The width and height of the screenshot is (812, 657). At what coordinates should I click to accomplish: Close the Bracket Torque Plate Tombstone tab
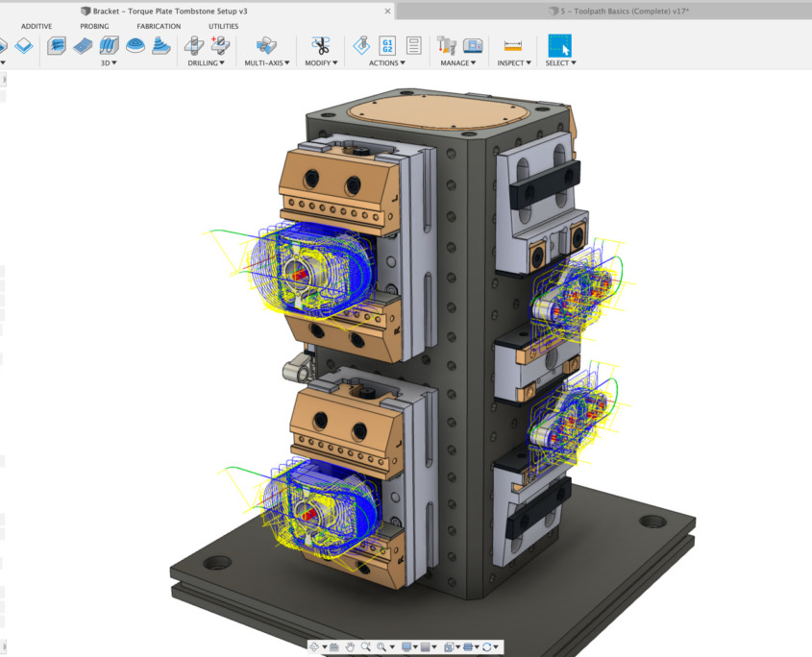pos(387,11)
